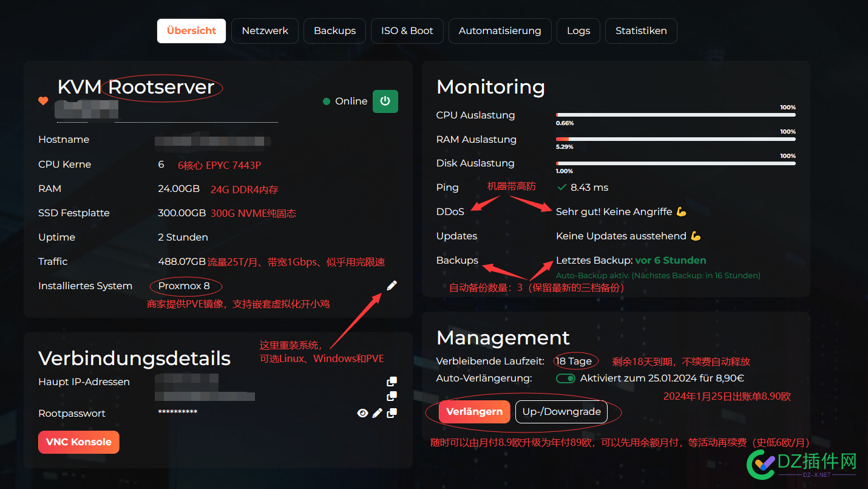Viewport: 868px width, 489px height.
Task: Copy the lower IP address
Action: click(392, 396)
